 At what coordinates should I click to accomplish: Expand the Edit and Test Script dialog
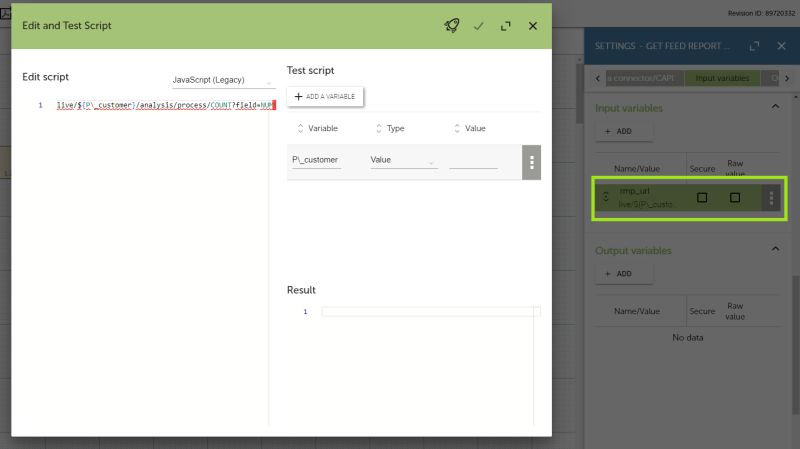tap(506, 26)
